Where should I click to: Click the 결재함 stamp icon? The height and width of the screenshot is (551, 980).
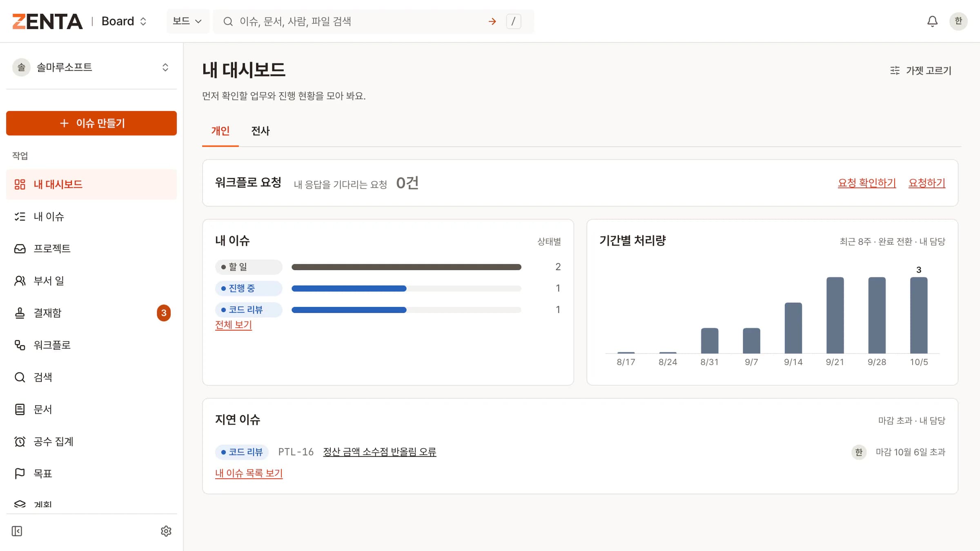(x=20, y=313)
